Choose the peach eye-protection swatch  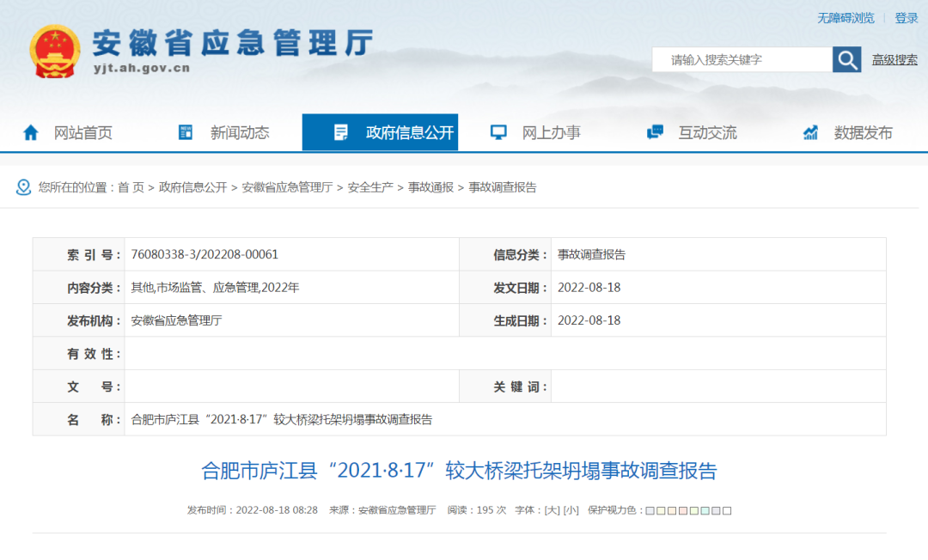672,511
